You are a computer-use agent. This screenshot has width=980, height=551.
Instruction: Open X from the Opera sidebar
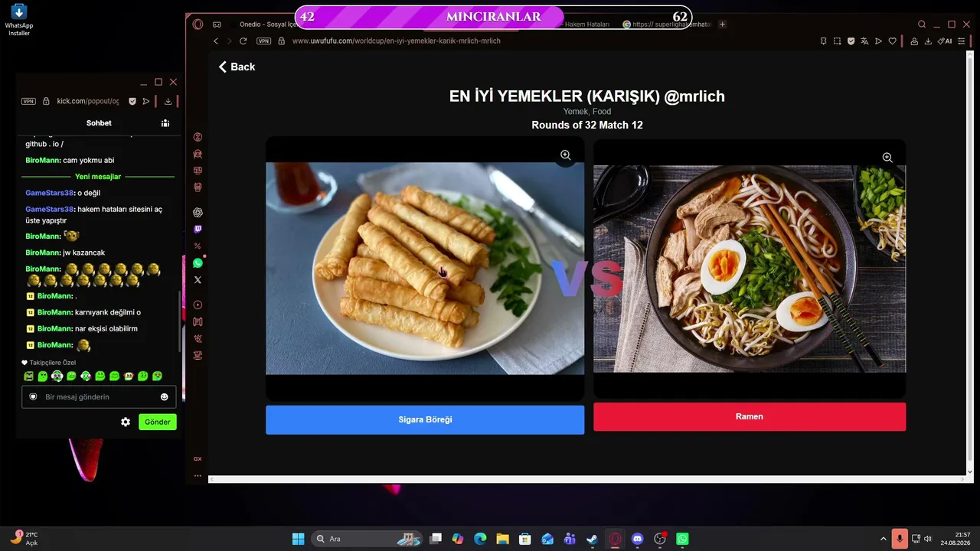[198, 279]
